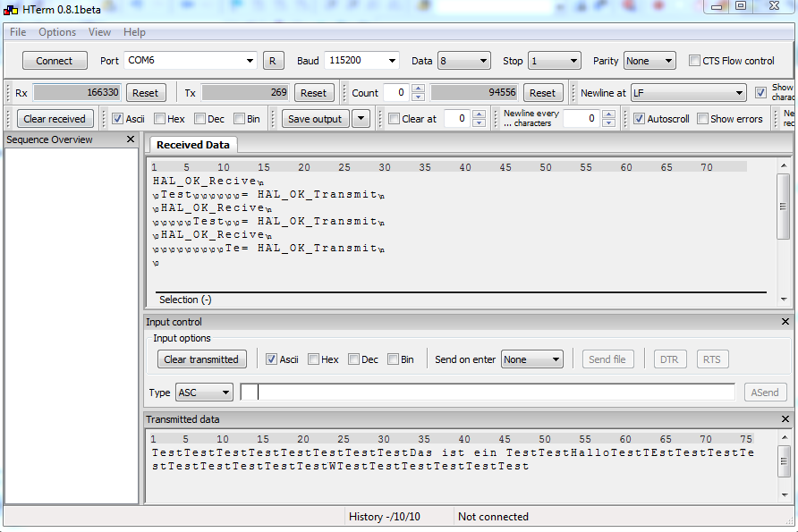Click the ASC input text field

[490, 393]
